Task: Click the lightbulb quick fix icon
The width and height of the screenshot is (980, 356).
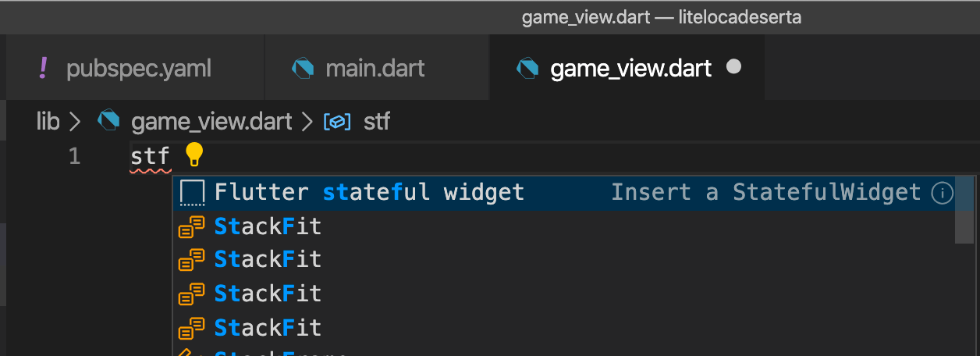Action: click(x=194, y=155)
